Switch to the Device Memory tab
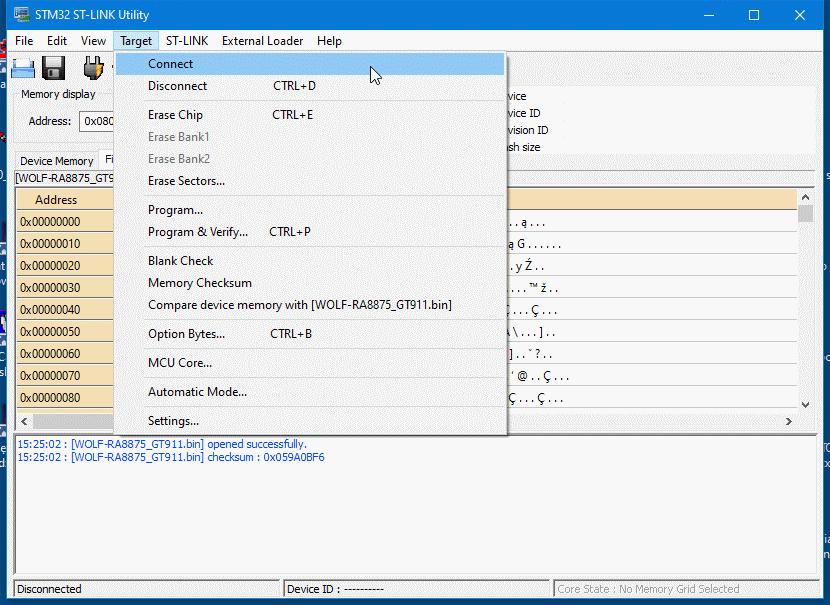 [57, 161]
